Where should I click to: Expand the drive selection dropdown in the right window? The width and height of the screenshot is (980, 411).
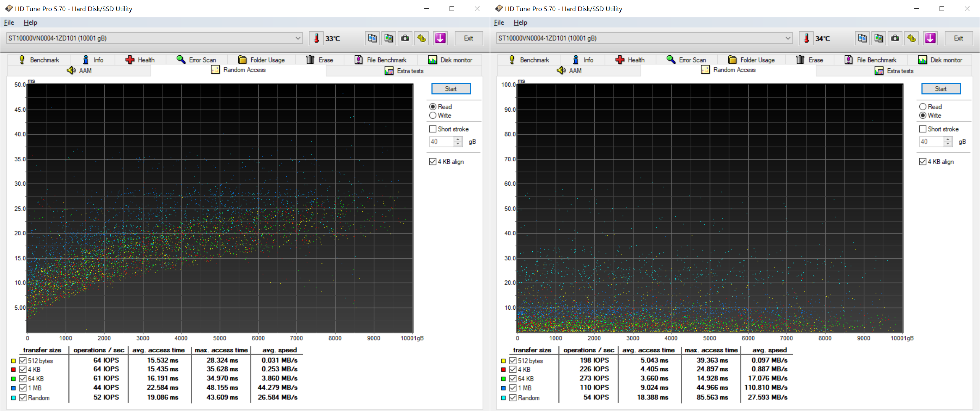788,39
